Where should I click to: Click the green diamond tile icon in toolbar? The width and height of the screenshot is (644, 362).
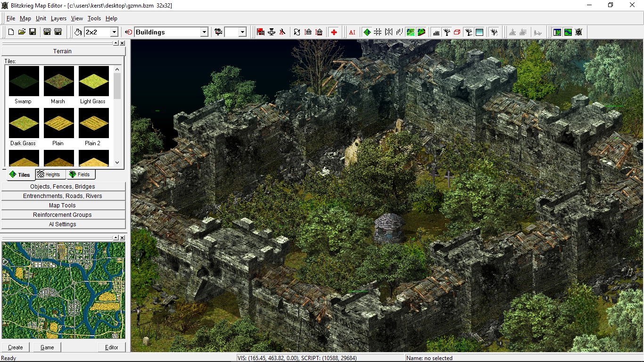point(367,32)
